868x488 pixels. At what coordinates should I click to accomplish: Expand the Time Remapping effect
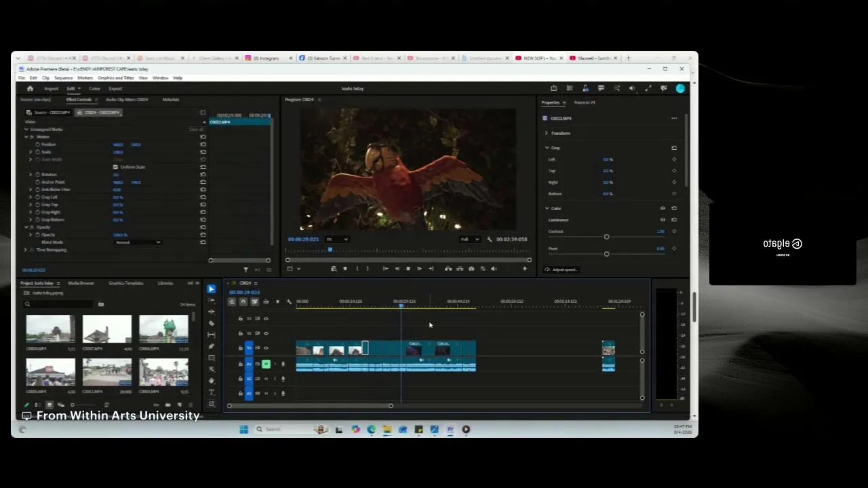point(26,250)
